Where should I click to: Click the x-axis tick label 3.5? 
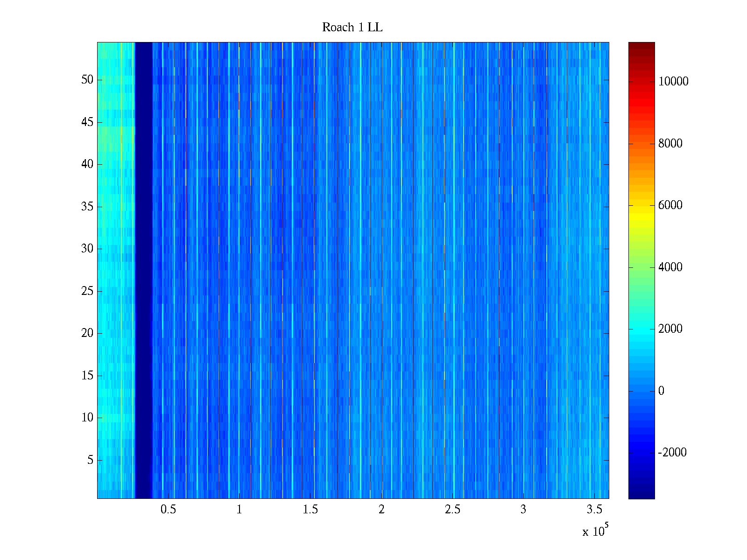[594, 510]
